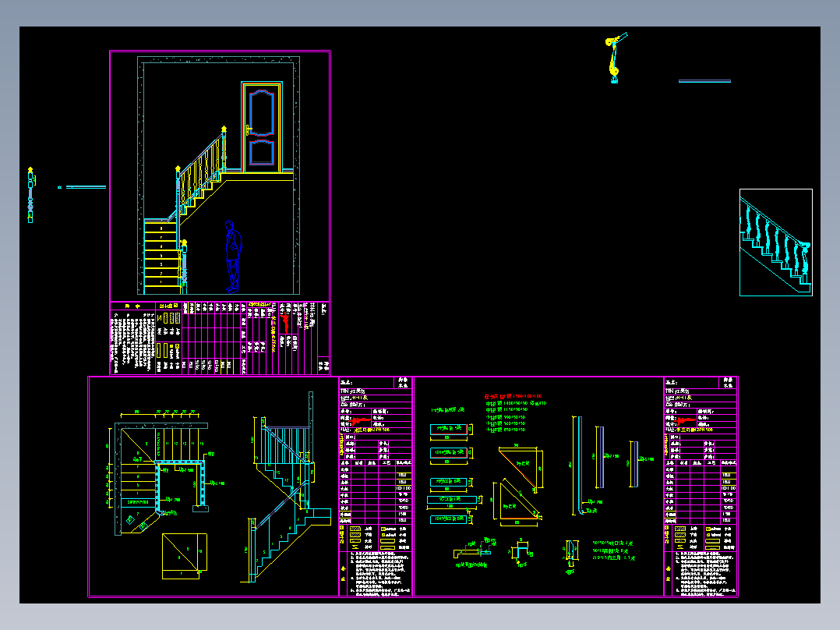The image size is (840, 630).
Task: Select the red logo in the rotated top title block
Action: click(x=284, y=322)
